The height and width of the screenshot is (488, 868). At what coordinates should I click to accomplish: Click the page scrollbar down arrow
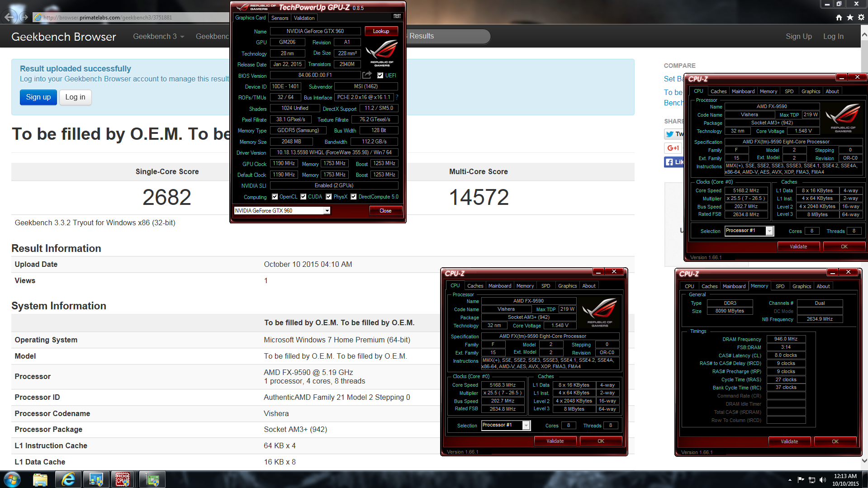coord(864,460)
